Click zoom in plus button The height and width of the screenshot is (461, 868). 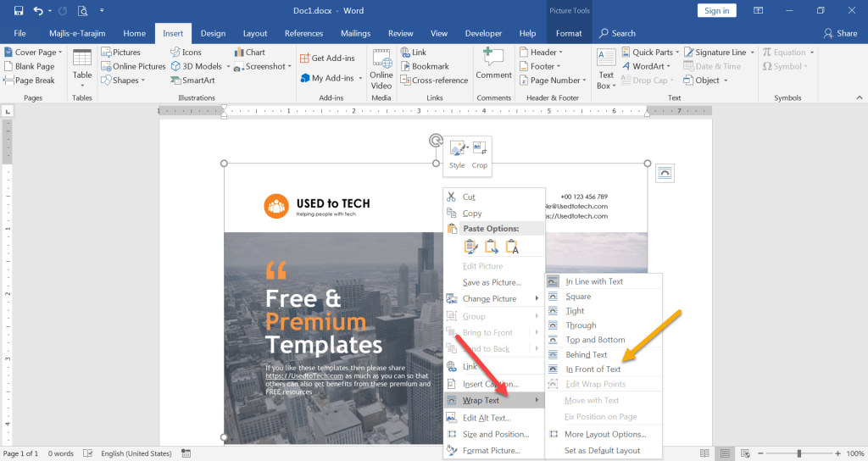[838, 453]
